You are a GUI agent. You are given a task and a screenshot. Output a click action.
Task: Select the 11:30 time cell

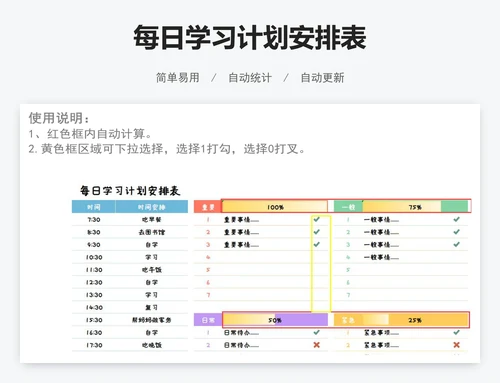[94, 270]
